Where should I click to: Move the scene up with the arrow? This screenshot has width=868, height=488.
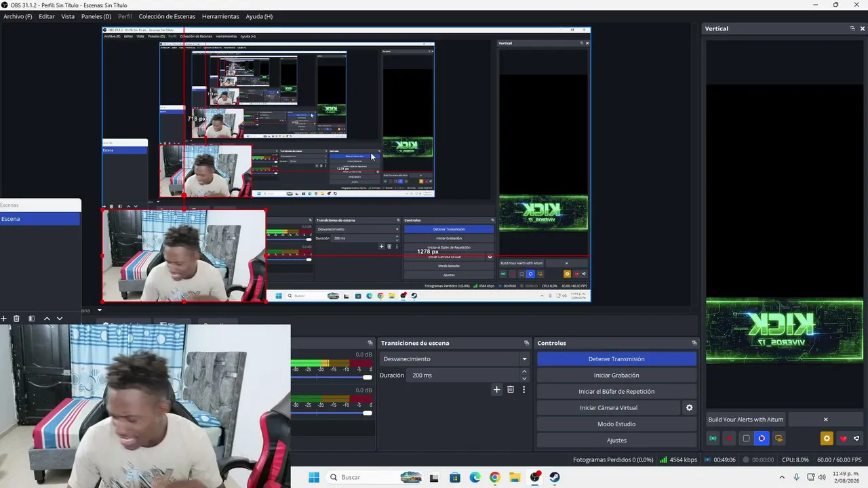point(47,319)
